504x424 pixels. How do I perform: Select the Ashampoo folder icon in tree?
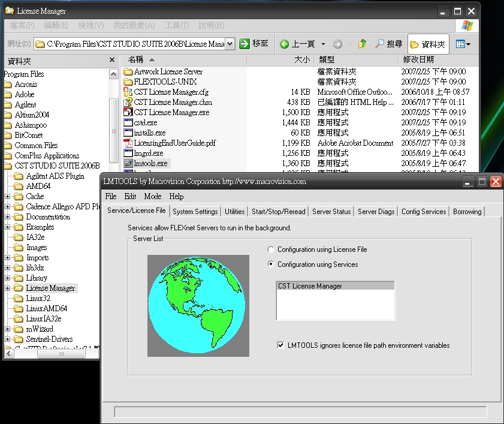click(8, 125)
